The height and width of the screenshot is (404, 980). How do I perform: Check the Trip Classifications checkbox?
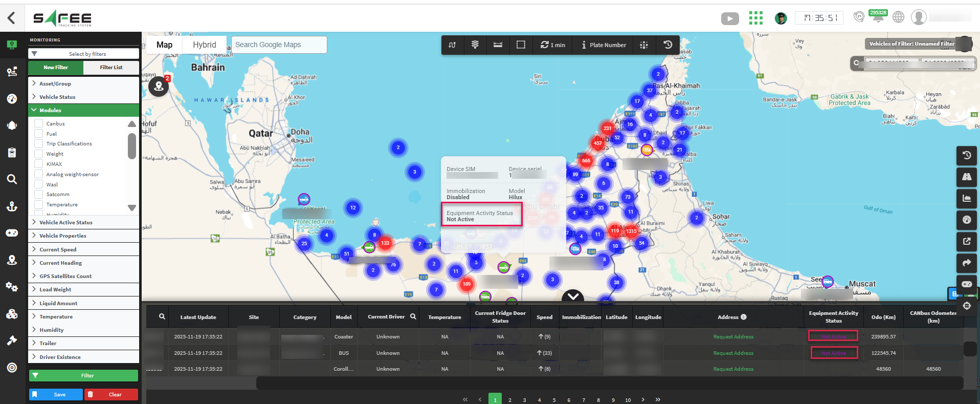click(x=38, y=144)
